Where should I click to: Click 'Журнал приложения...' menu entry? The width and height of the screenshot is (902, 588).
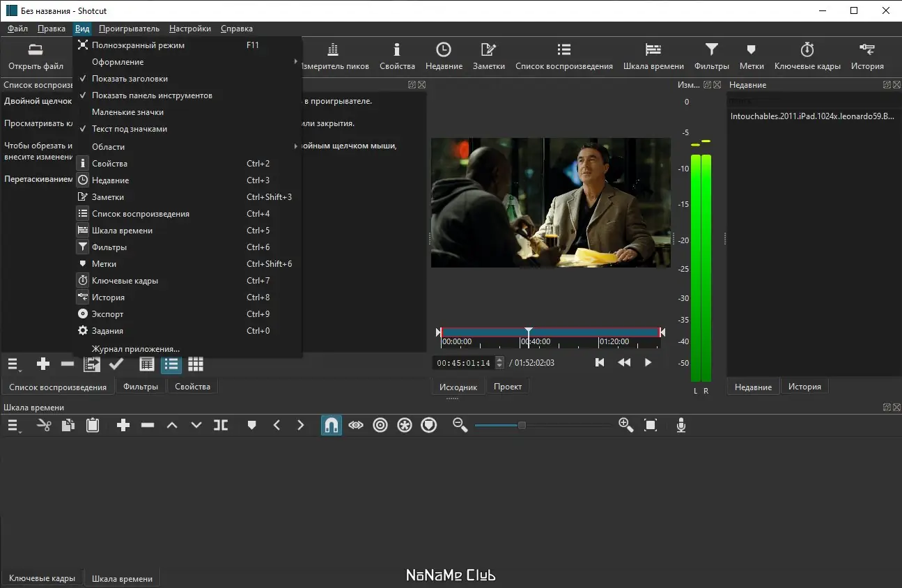coord(136,349)
